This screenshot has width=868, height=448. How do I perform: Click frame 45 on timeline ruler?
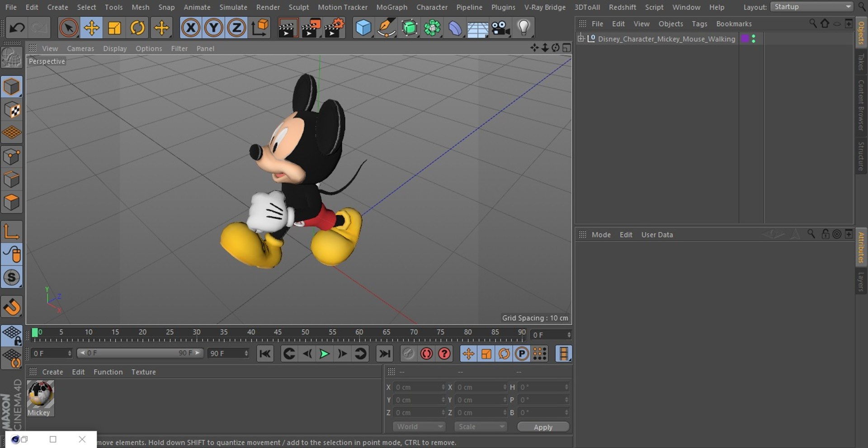pyautogui.click(x=278, y=333)
